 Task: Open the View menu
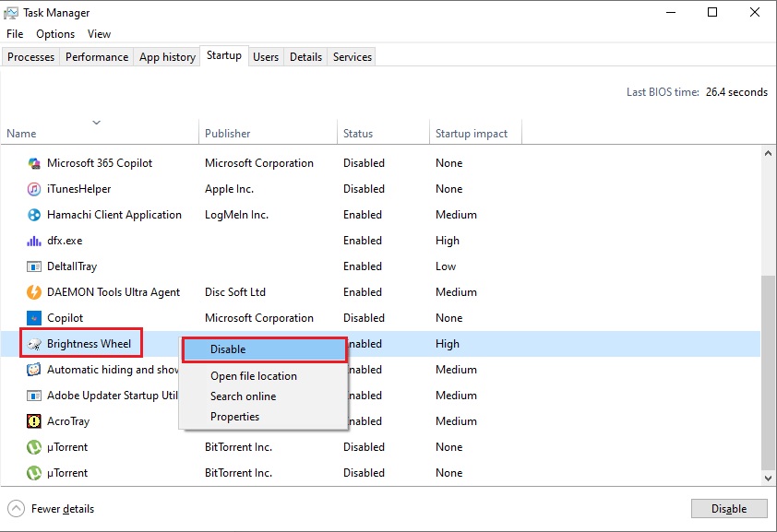99,34
